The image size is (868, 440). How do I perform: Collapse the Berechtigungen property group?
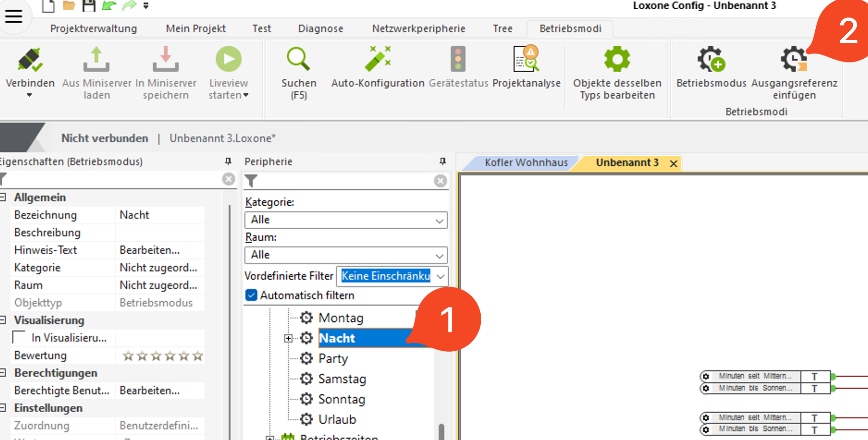click(3, 373)
